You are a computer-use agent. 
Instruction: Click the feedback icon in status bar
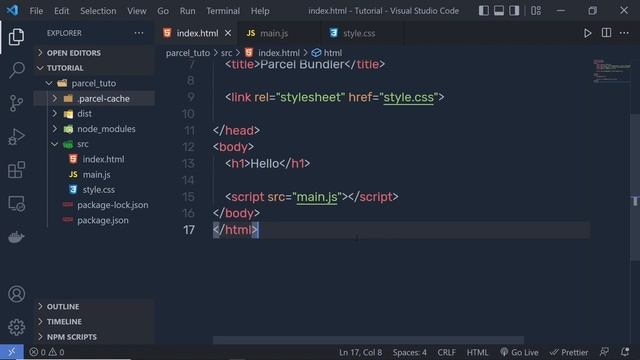(604, 352)
